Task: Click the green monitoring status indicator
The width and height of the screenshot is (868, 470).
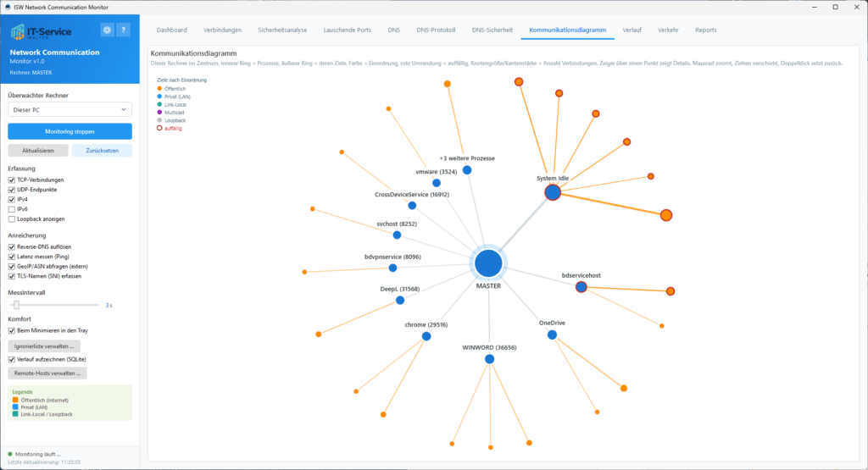Action: pos(10,454)
